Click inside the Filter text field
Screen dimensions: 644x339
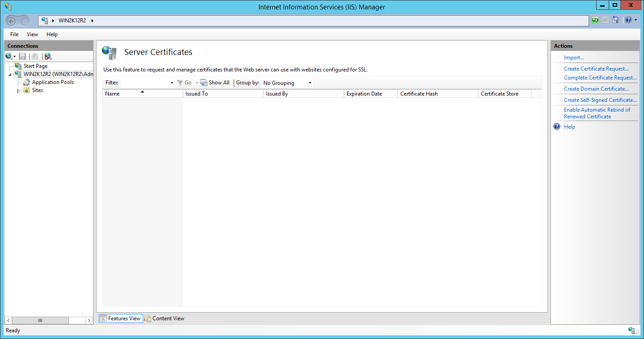pos(144,83)
